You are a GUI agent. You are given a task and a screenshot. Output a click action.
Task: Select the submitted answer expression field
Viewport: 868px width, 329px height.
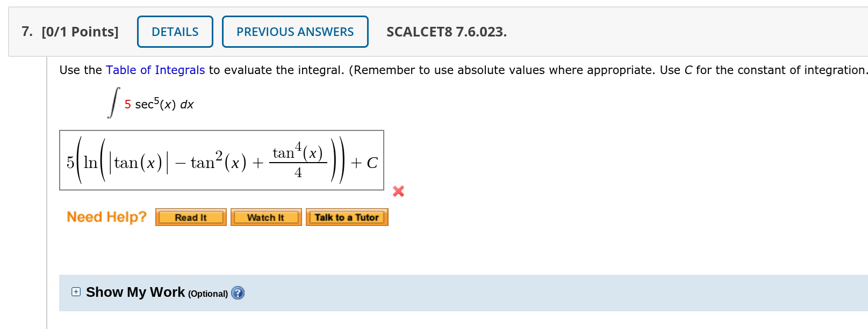coord(222,160)
